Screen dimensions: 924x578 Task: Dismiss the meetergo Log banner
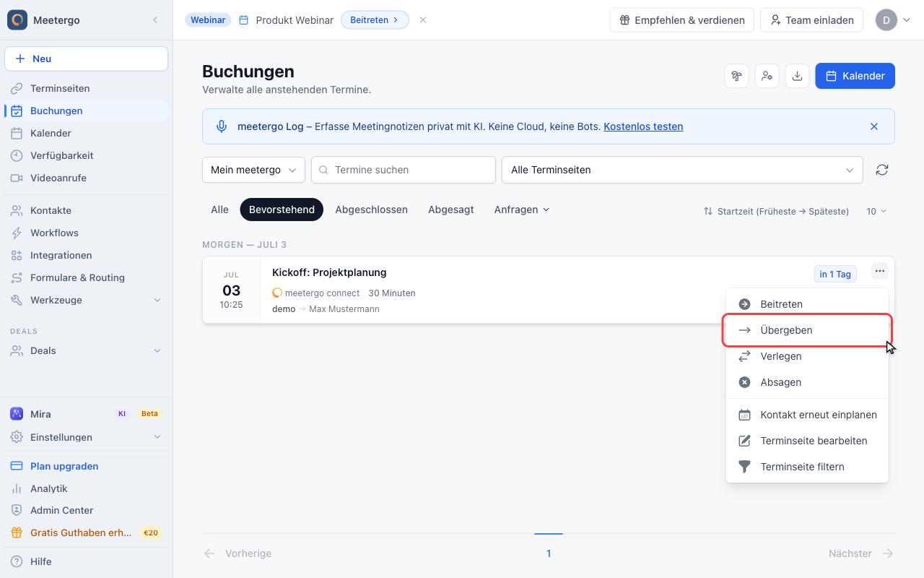tap(874, 126)
